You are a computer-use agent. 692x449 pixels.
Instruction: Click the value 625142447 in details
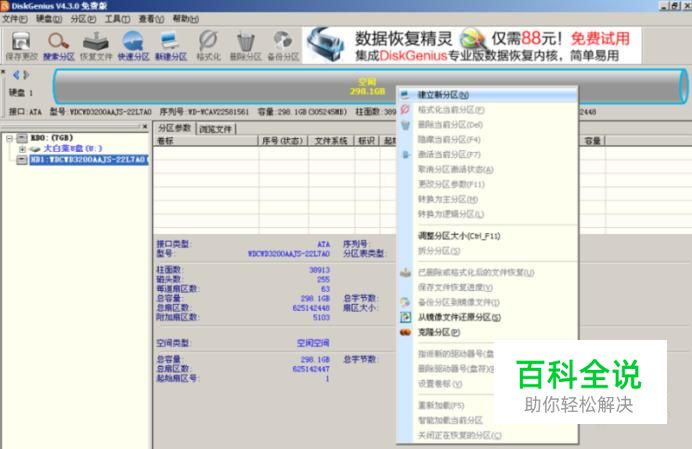coord(311,369)
